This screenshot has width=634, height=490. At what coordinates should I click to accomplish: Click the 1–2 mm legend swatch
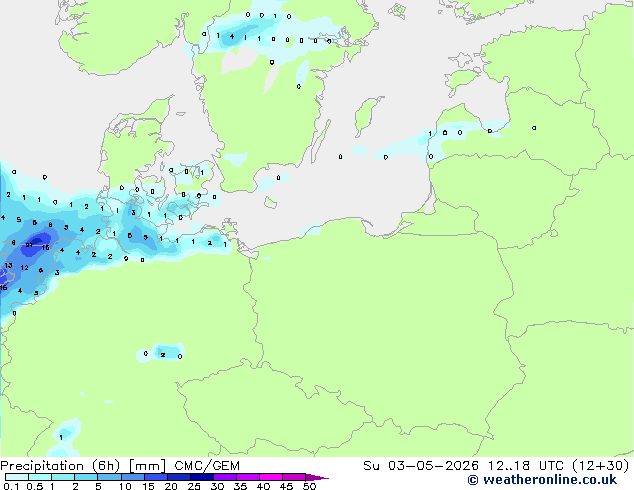coord(63,477)
